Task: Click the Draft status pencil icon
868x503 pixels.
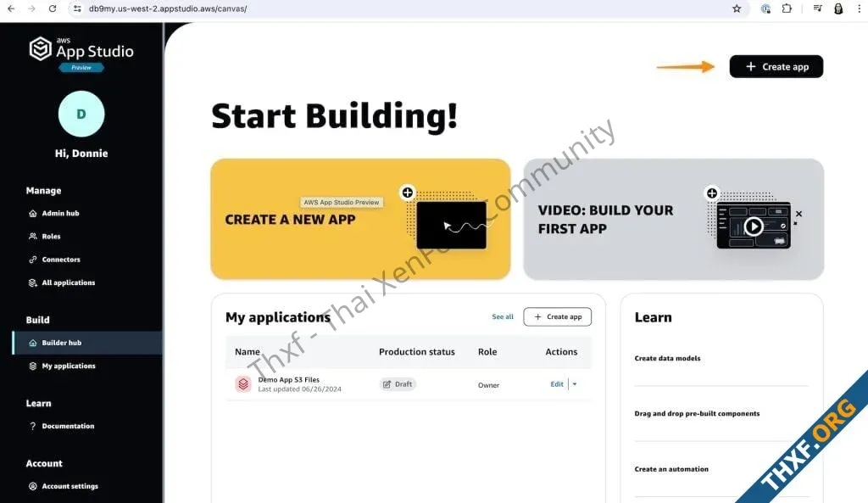Action: [387, 384]
